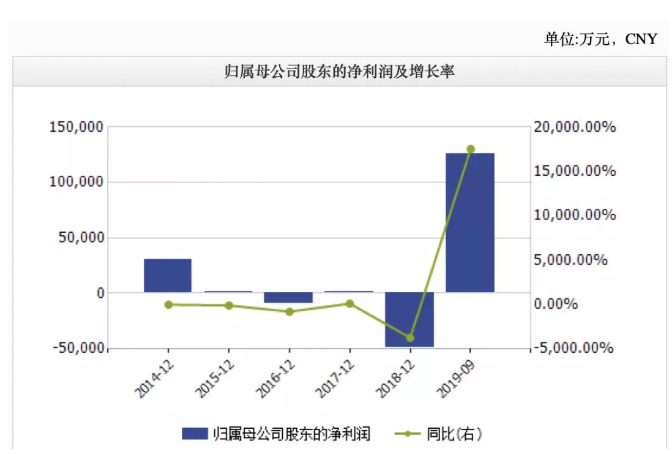Click left axis value 100,000
The width and height of the screenshot is (672, 454).
point(76,182)
